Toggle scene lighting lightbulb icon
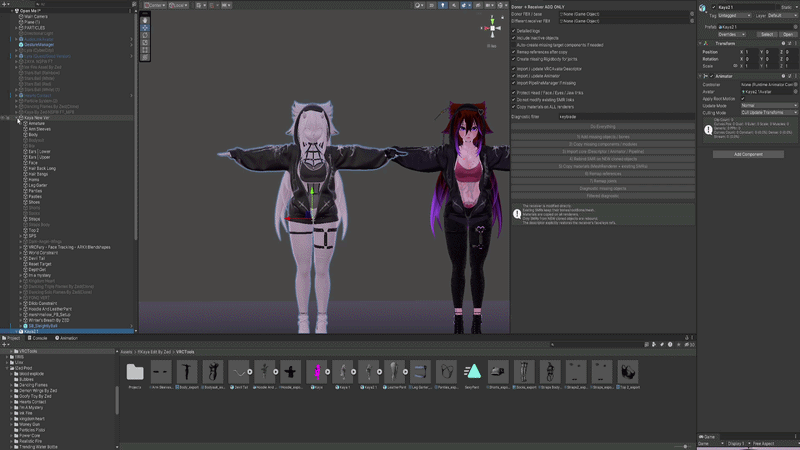The height and width of the screenshot is (450, 800). (442, 5)
